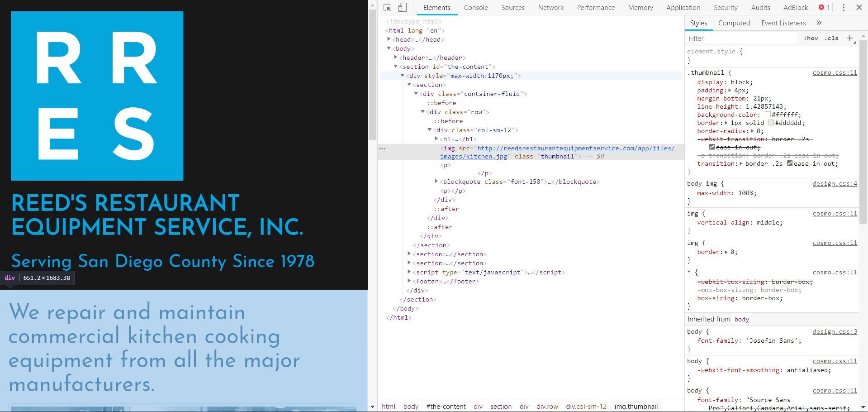This screenshot has width=868, height=412.
Task: Click the RRES logo on the page
Action: [x=97, y=96]
